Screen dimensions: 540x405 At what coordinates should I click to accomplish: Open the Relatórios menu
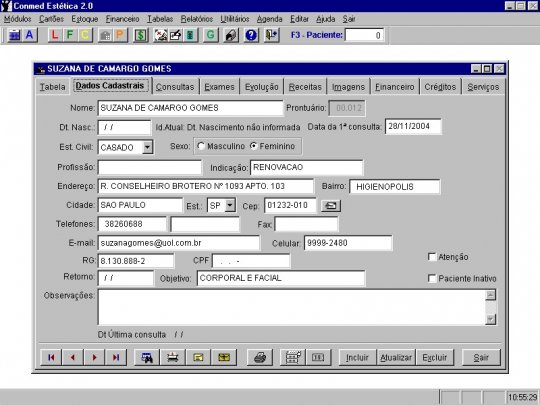197,19
